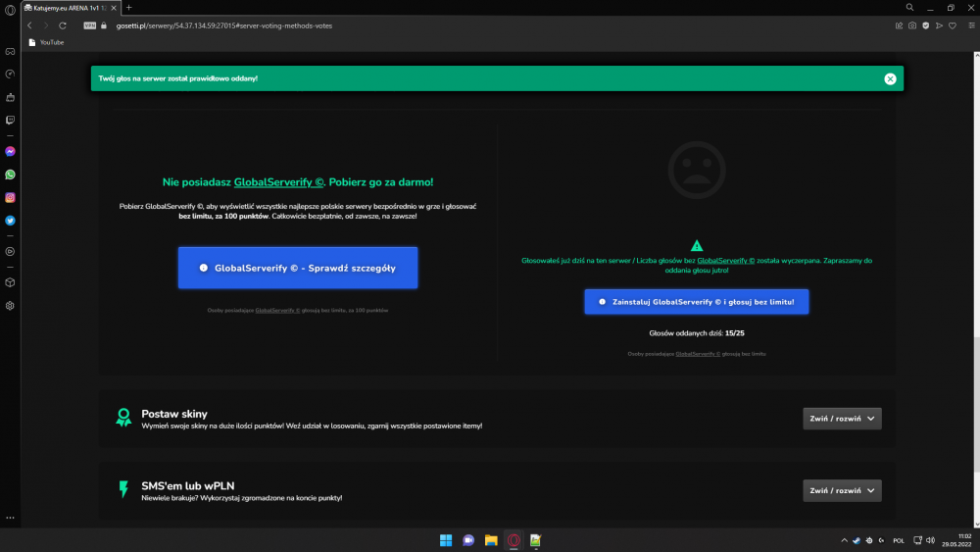Open Twitter in the sidebar

(x=10, y=221)
